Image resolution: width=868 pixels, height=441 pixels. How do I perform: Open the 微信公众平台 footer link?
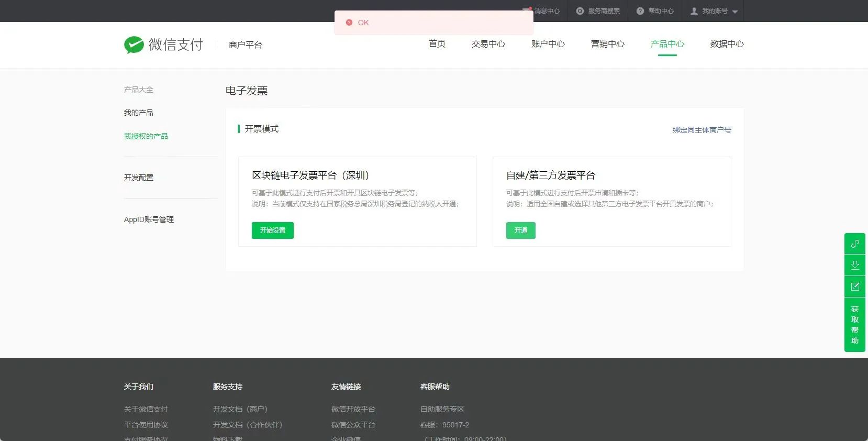[x=353, y=425]
